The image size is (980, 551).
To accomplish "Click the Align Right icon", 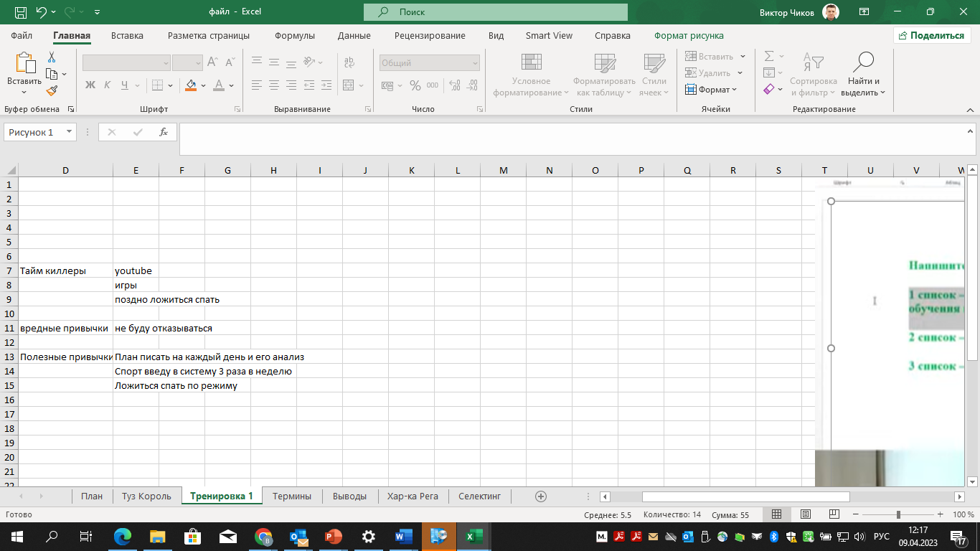I will (x=291, y=85).
